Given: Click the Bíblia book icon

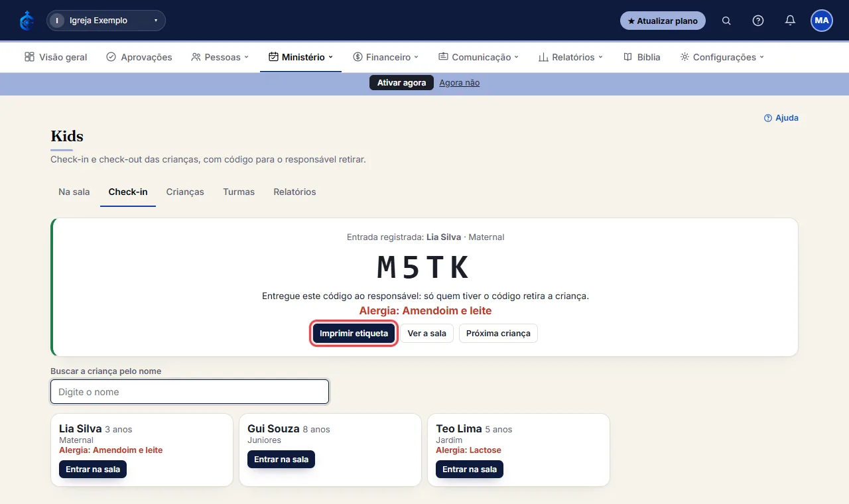Looking at the screenshot, I should pyautogui.click(x=627, y=57).
